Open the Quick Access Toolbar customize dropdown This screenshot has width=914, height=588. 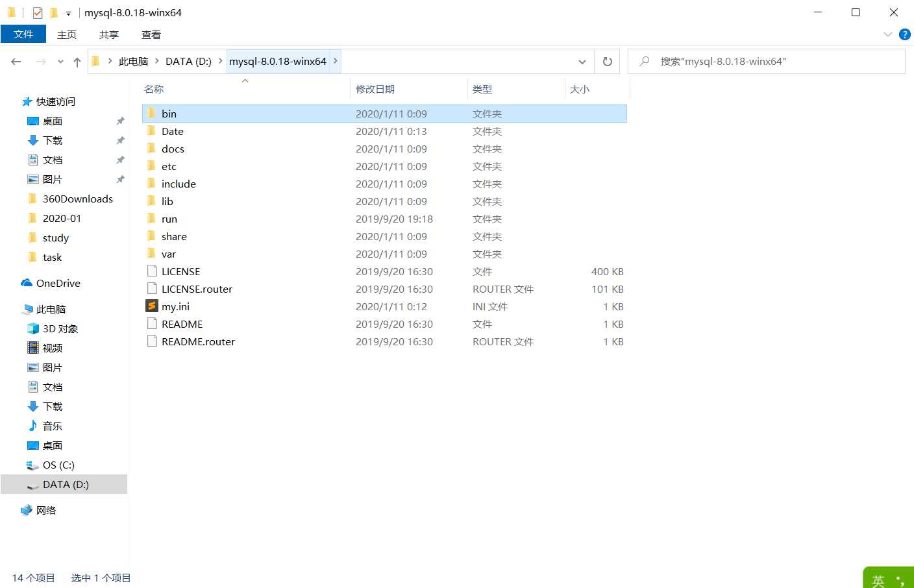coord(68,13)
